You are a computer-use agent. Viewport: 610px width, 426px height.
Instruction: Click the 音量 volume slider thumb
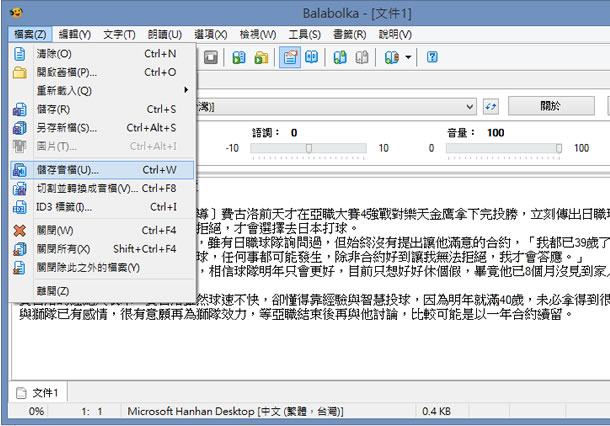(559, 148)
